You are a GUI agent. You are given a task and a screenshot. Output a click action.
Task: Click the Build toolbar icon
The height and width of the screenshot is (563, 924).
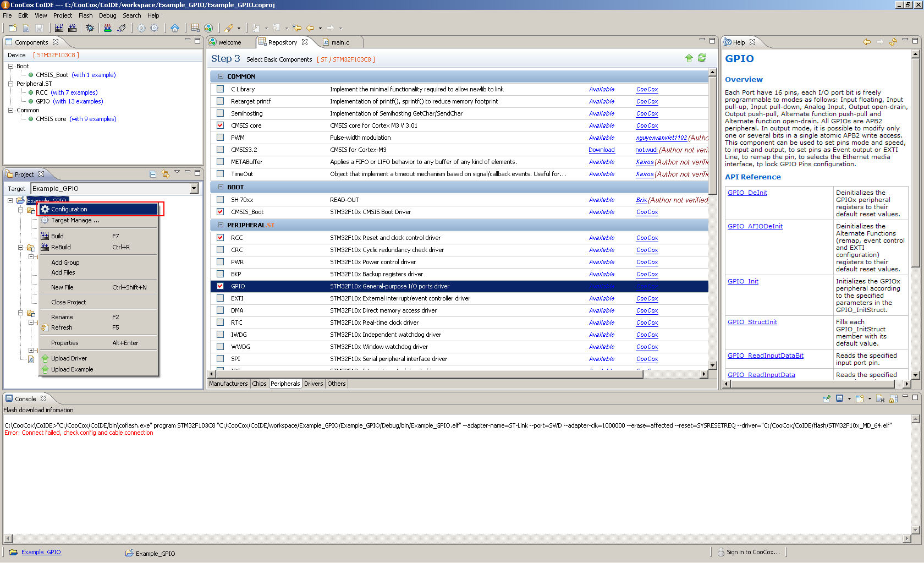(x=59, y=28)
